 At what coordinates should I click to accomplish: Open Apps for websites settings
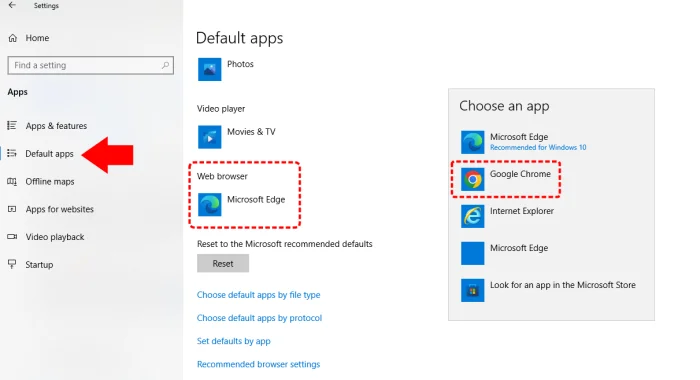(x=59, y=209)
